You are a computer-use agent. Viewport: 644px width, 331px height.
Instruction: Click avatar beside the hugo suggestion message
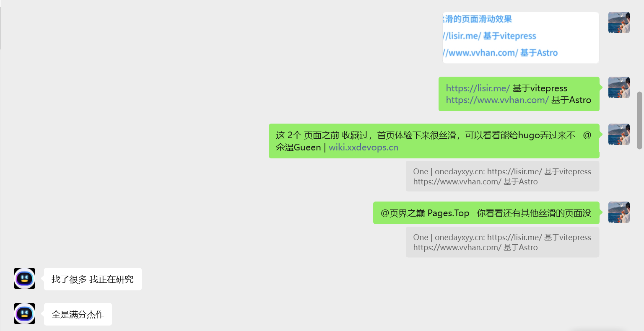coord(619,134)
